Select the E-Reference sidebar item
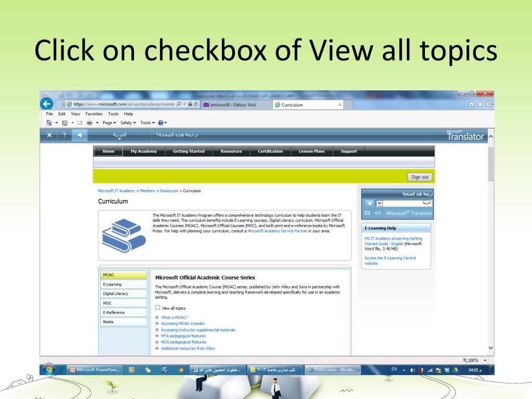The image size is (532, 399). 124,312
